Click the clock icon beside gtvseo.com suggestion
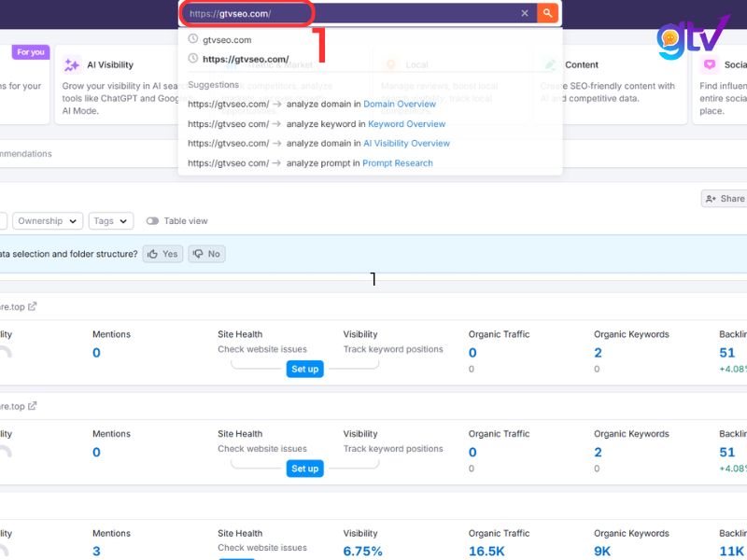Image resolution: width=747 pixels, height=560 pixels. tap(192, 40)
